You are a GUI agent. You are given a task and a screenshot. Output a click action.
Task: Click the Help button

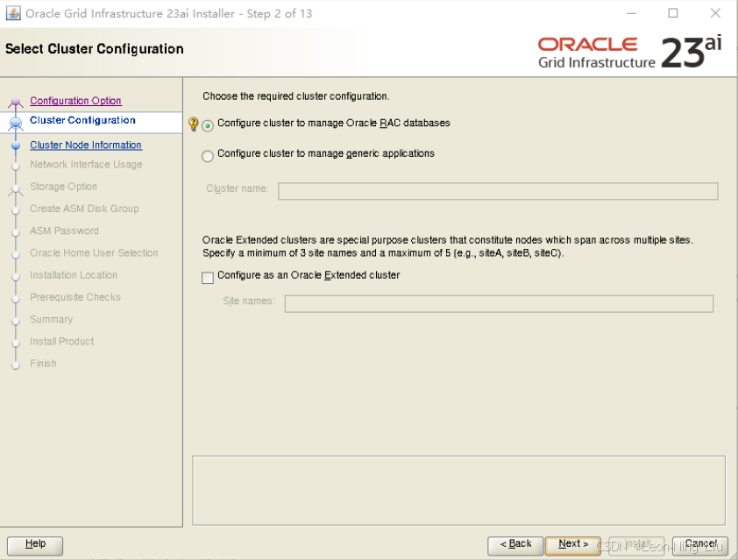(35, 545)
